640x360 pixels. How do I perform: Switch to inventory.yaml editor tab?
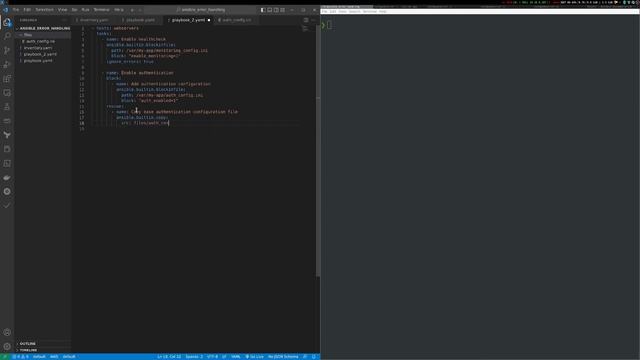click(94, 20)
